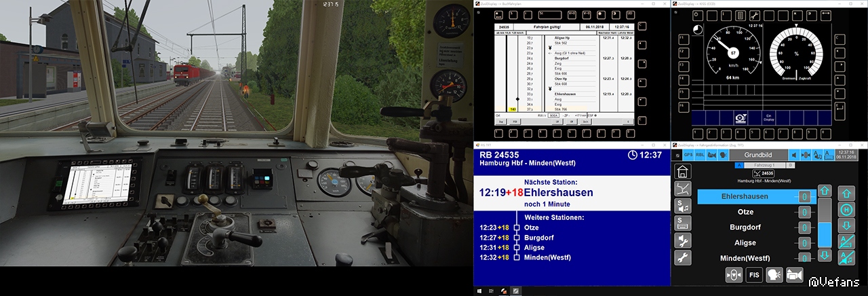Click train-list softkey in KISS top row

point(740,16)
